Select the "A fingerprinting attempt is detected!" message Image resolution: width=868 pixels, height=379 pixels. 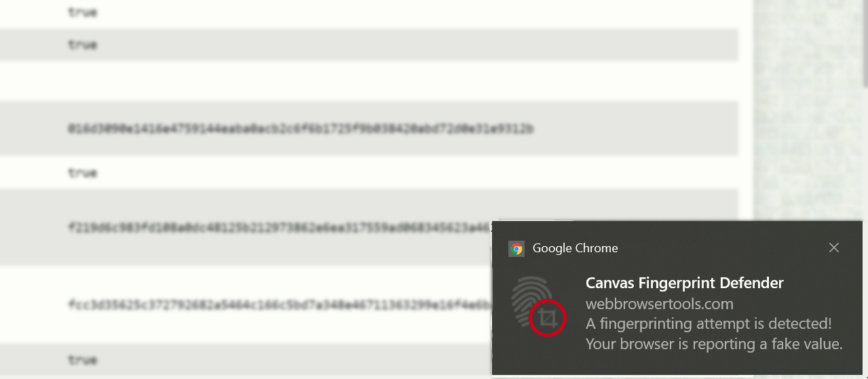click(709, 323)
